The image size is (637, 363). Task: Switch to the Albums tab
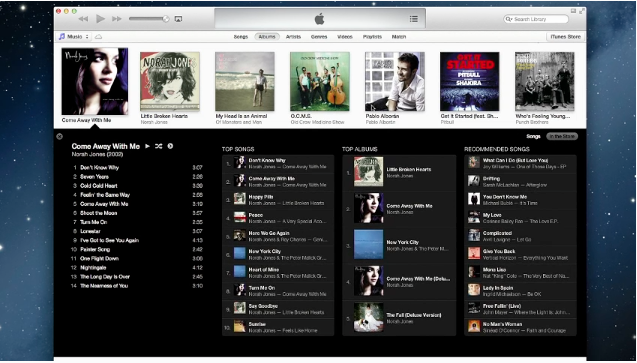(x=267, y=37)
